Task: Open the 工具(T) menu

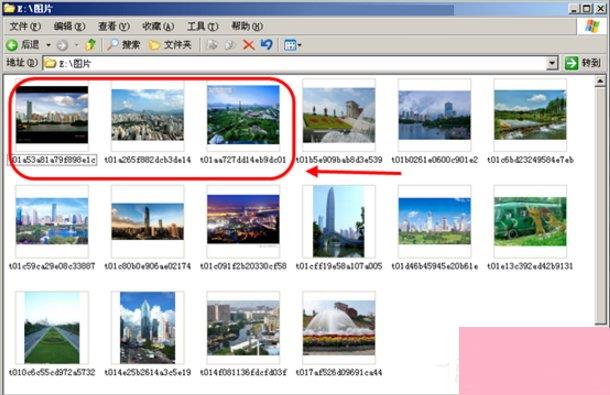Action: tap(203, 26)
